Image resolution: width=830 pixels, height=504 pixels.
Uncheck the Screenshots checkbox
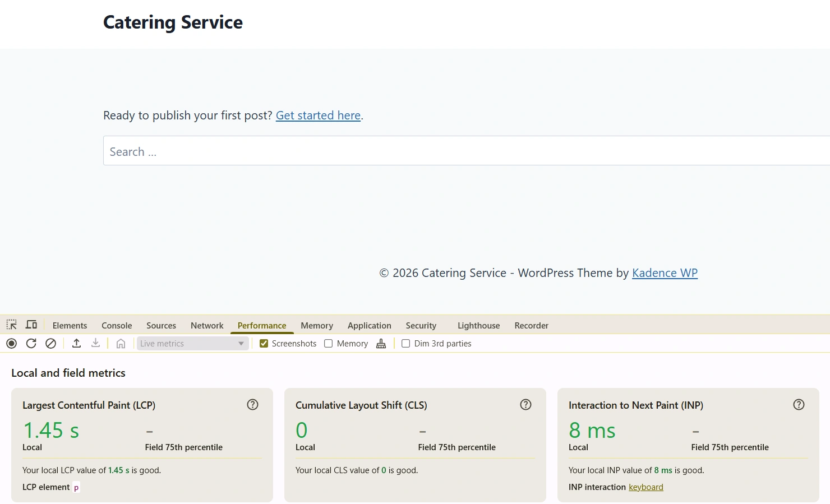264,343
